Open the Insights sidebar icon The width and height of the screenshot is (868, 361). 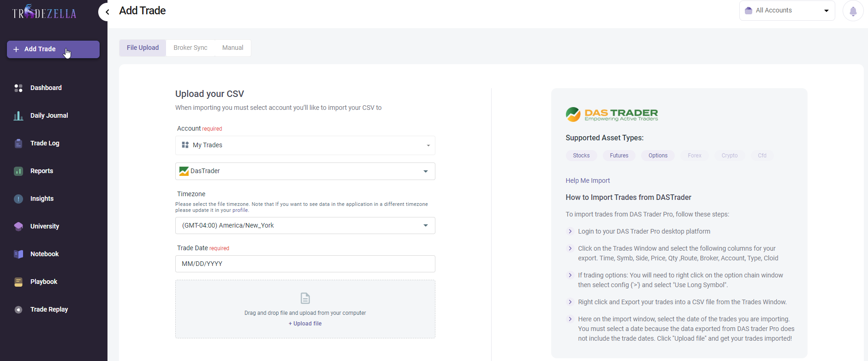(x=18, y=199)
